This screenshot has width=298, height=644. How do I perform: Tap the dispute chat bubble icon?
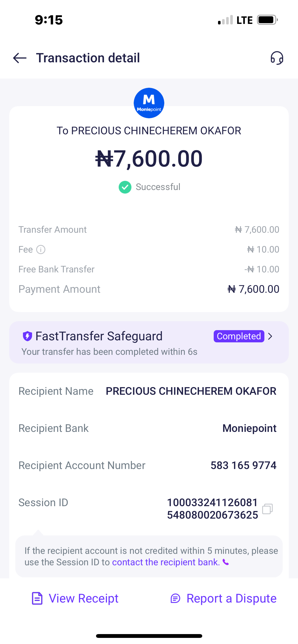coord(175,598)
